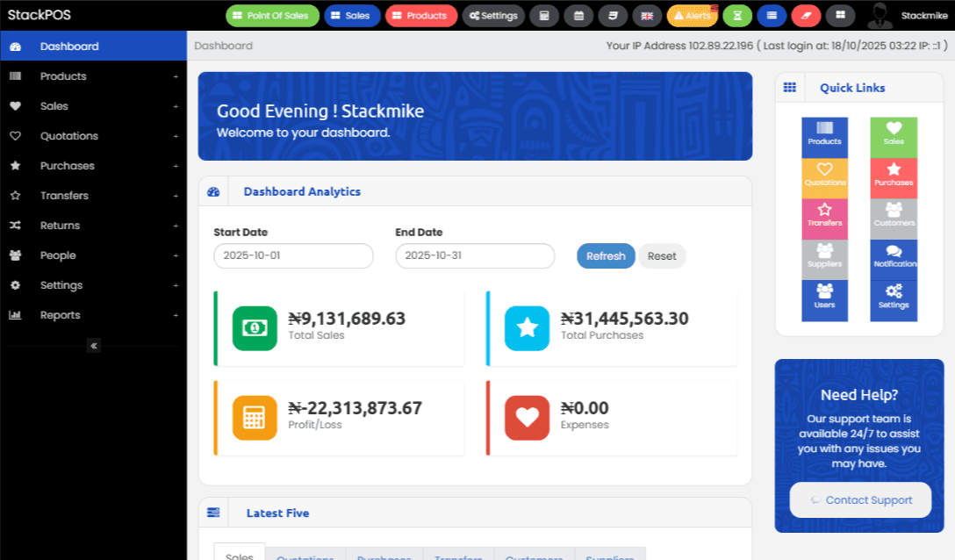Open the calculator icon in top bar
Image resolution: width=955 pixels, height=560 pixels.
click(544, 16)
